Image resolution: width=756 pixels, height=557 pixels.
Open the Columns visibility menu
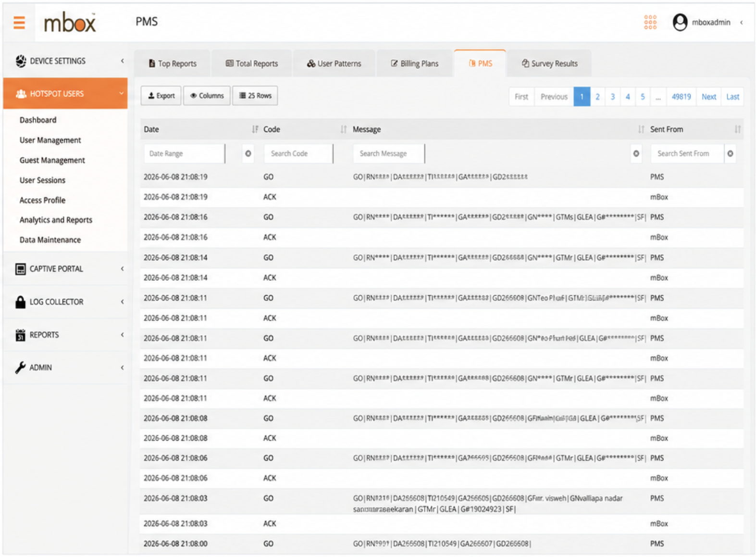pos(207,96)
